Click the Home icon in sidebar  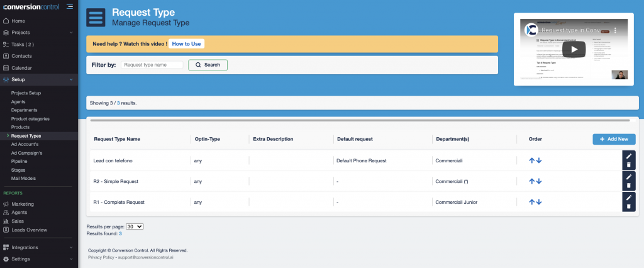6,21
